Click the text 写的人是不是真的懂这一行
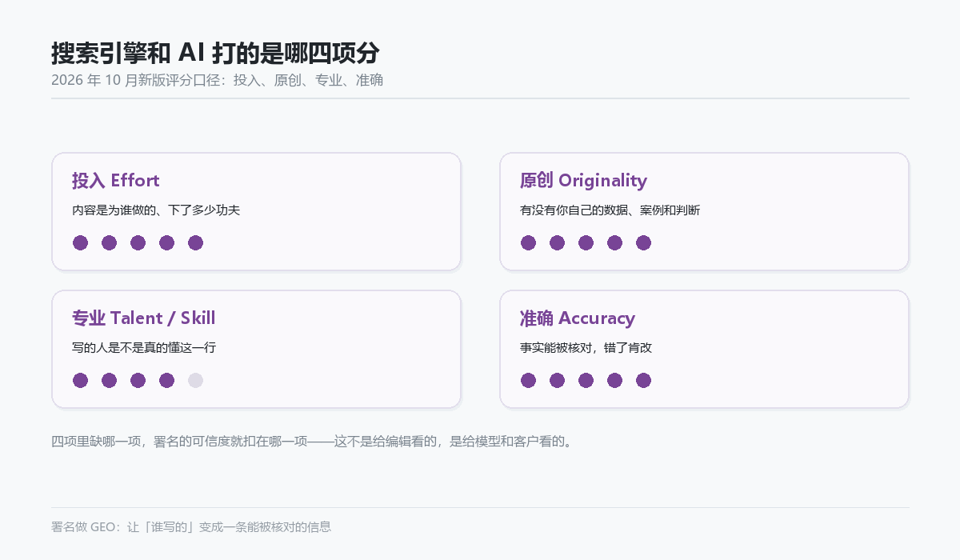Screen dimensions: 960x560 (144, 348)
